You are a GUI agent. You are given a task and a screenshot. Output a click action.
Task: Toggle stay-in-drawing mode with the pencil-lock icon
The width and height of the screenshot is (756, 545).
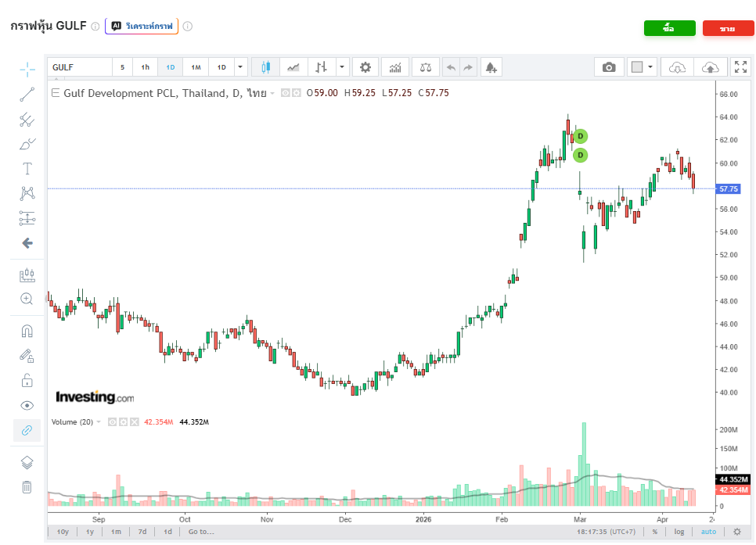pyautogui.click(x=27, y=356)
